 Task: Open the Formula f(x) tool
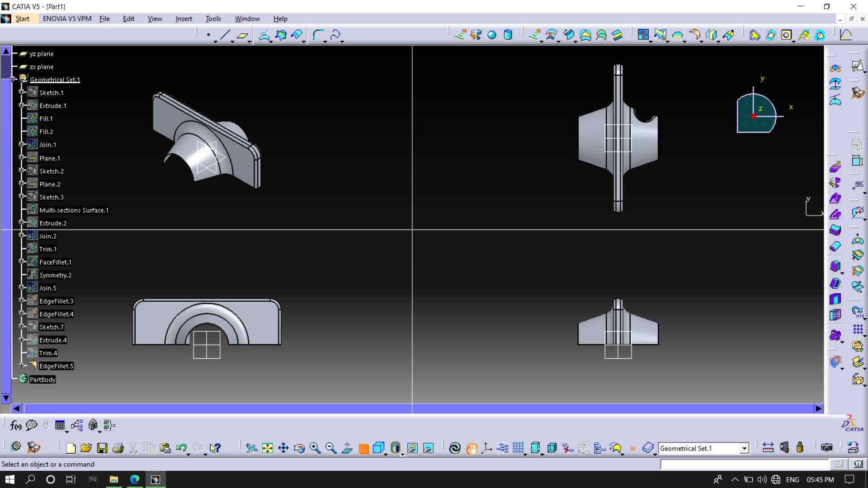coord(15,425)
